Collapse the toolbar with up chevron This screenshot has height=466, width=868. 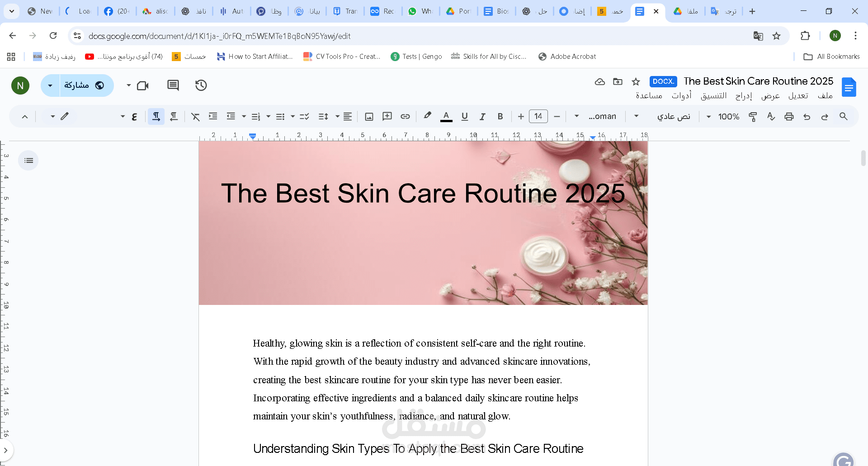pos(25,117)
